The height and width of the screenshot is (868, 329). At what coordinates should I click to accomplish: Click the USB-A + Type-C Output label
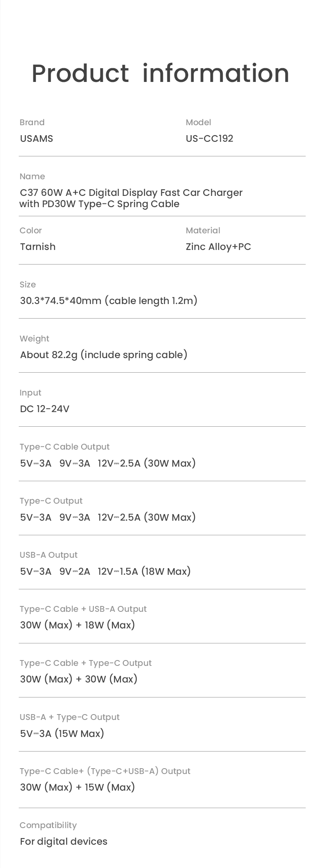pos(70,717)
